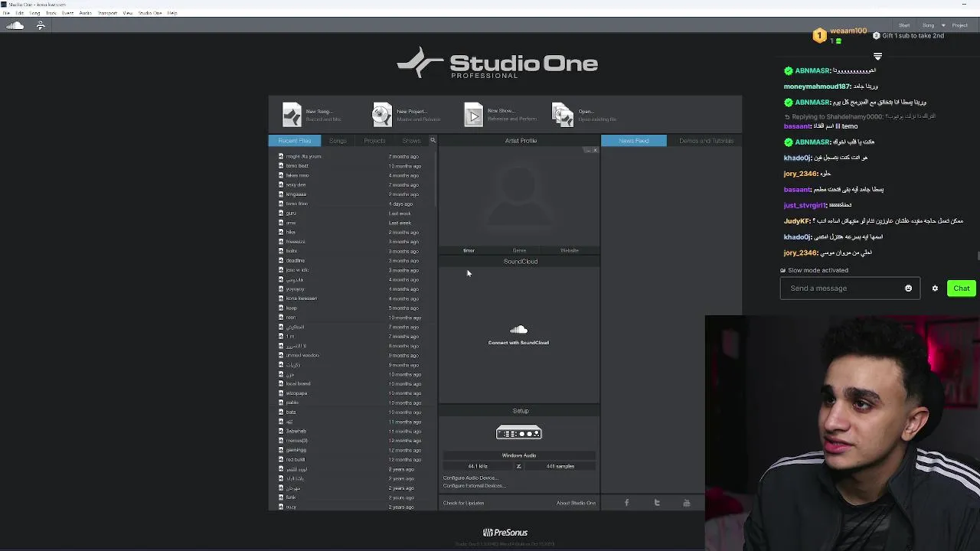Image resolution: width=980 pixels, height=551 pixels.
Task: Click the audio interface icon under Setup
Action: click(519, 433)
